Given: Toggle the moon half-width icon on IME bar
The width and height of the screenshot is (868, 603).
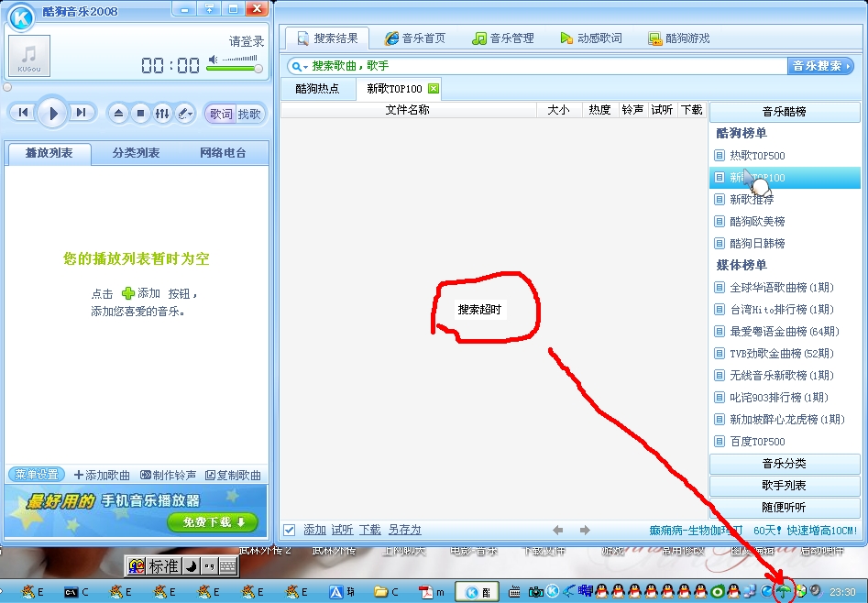Looking at the screenshot, I should 191,566.
